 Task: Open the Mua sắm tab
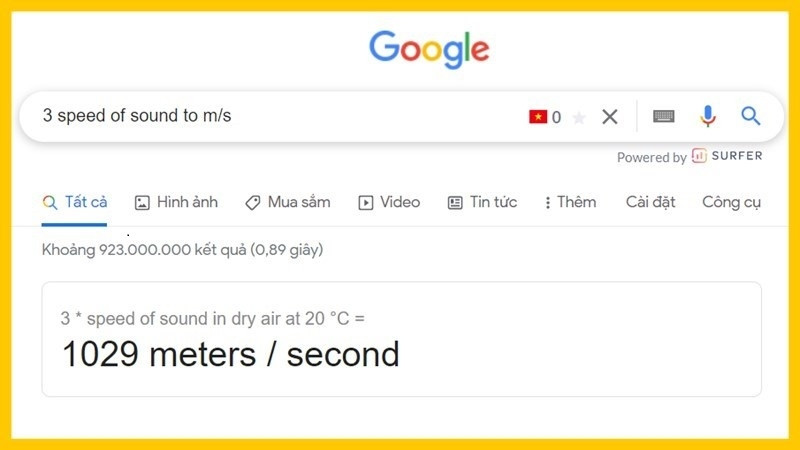pos(288,202)
